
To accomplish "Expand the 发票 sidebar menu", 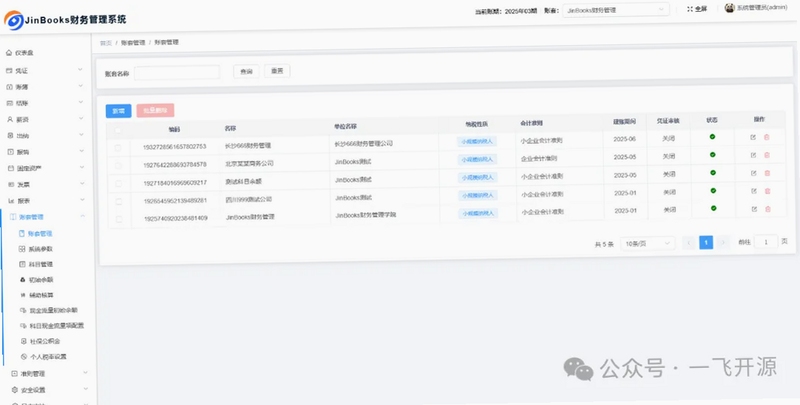I will (45, 184).
